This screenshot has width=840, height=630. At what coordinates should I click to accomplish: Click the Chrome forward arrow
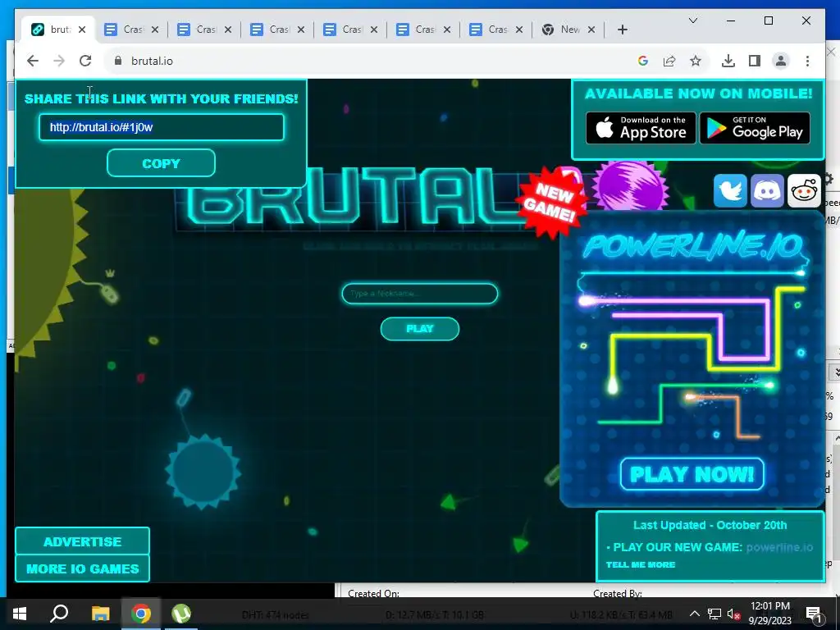[x=59, y=61]
